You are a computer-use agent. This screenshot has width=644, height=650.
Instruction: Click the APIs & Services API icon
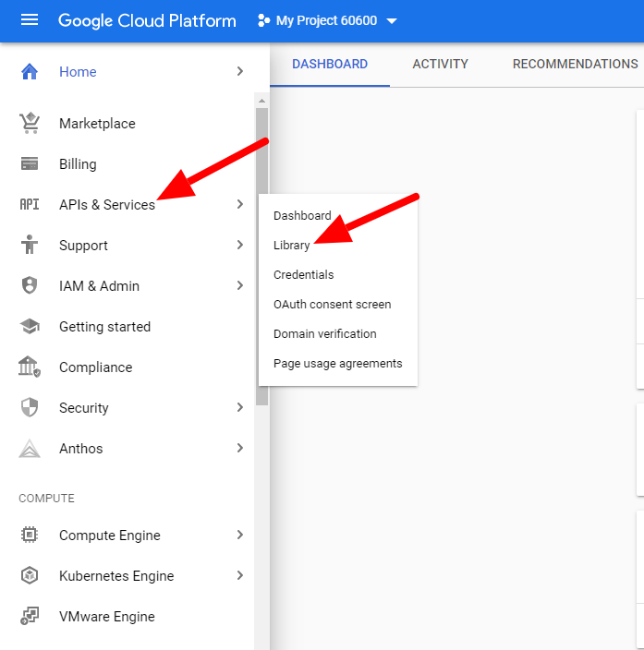(30, 205)
